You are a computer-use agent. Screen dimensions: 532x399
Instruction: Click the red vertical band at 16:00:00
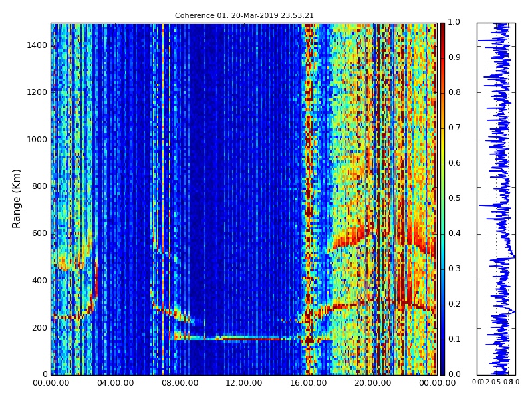click(308, 198)
